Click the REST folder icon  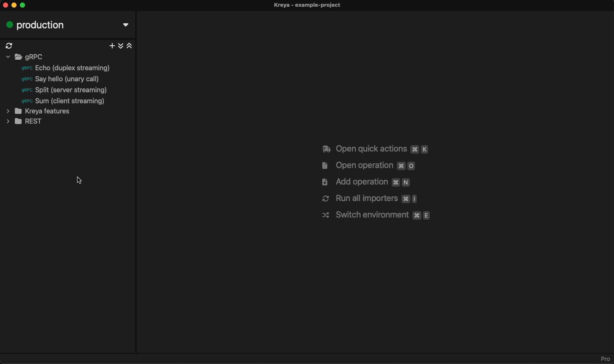[18, 121]
